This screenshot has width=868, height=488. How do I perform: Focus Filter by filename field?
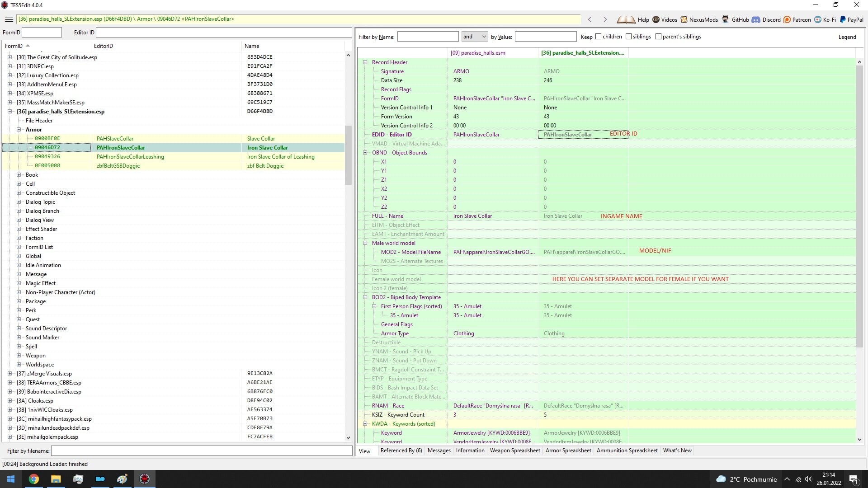202,451
